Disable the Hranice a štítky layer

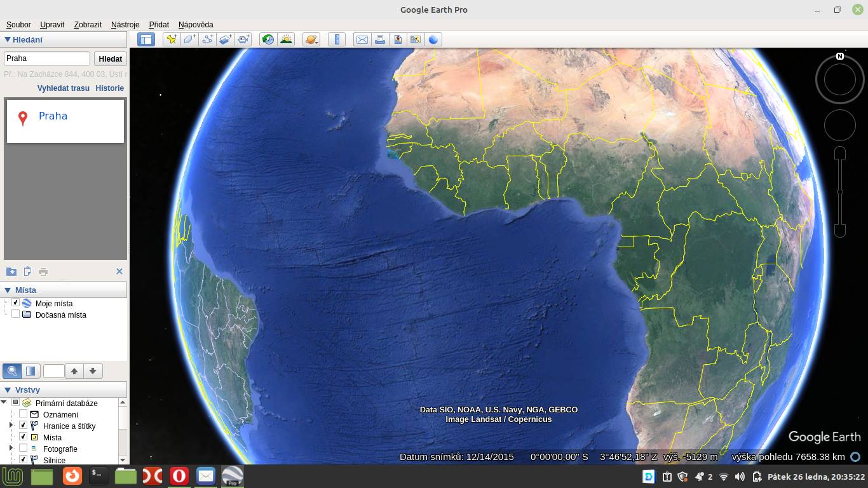24,425
